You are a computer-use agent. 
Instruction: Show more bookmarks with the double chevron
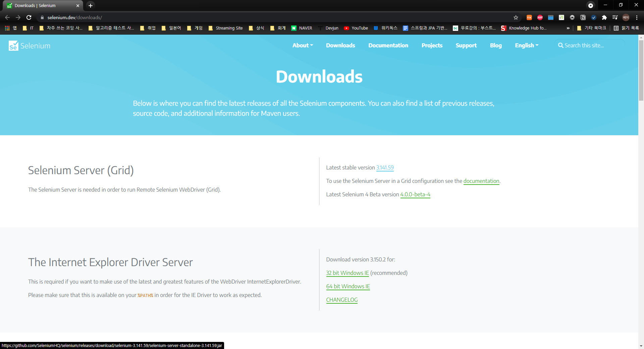click(568, 28)
